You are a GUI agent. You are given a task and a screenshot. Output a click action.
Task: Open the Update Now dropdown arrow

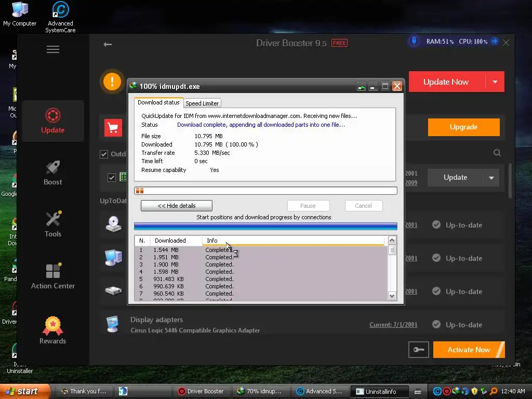(x=495, y=82)
